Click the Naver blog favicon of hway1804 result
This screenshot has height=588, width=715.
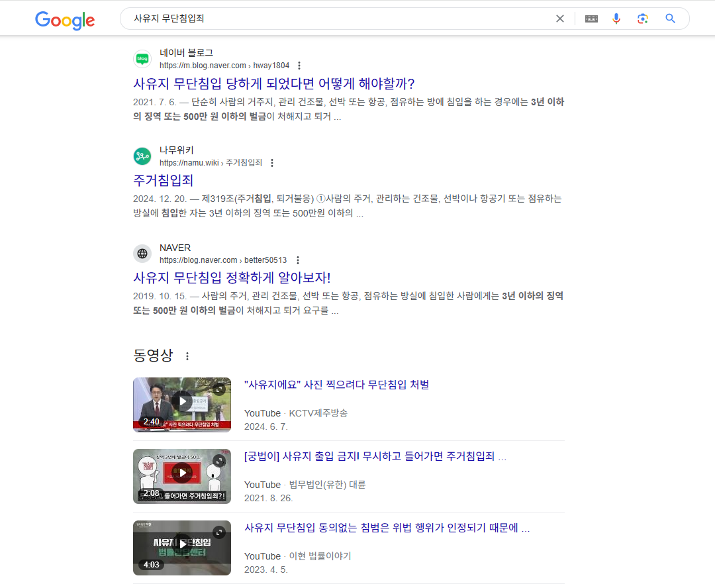142,59
